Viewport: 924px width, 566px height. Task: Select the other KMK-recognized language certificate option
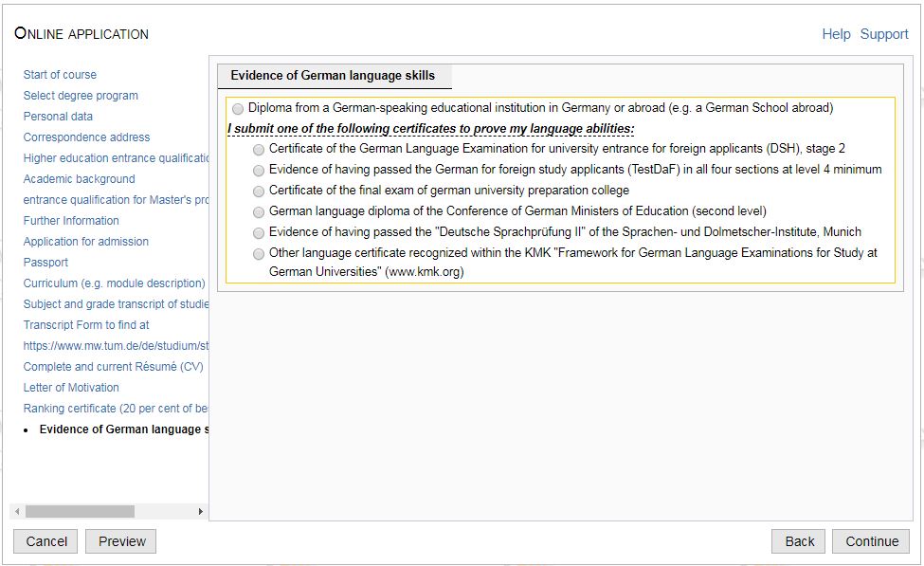click(x=259, y=254)
